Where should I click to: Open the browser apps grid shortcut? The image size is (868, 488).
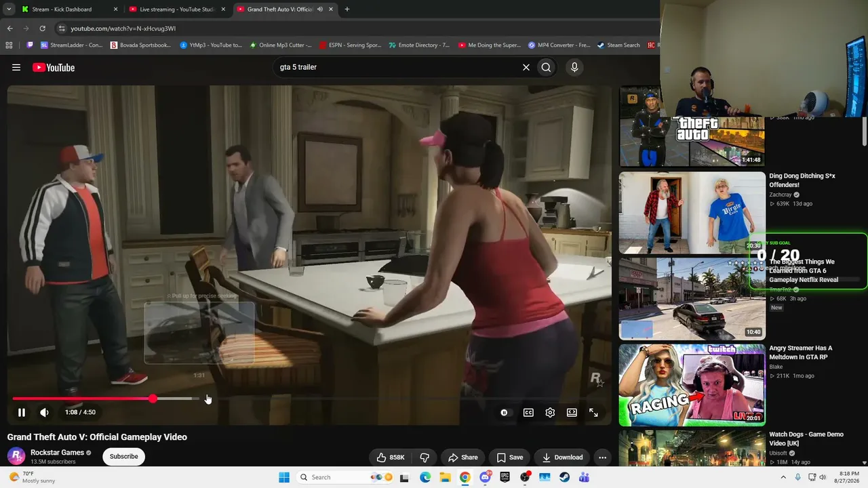coord(9,45)
